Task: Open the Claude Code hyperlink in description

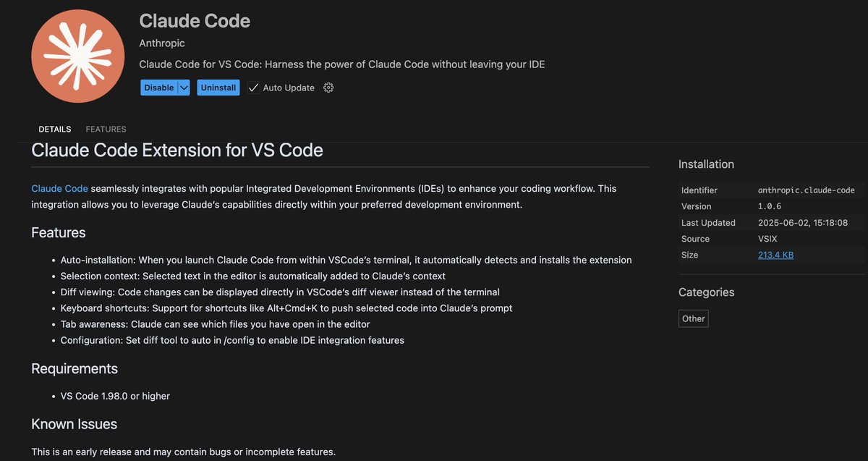Action: coord(59,188)
